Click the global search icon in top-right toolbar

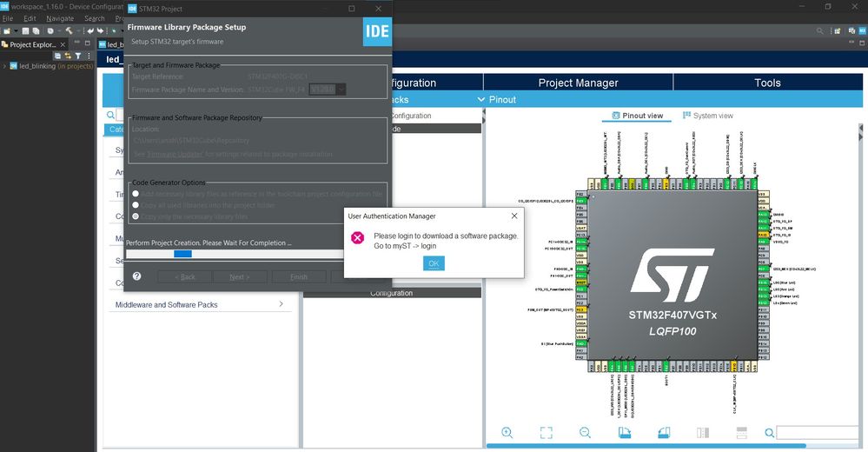(x=820, y=31)
